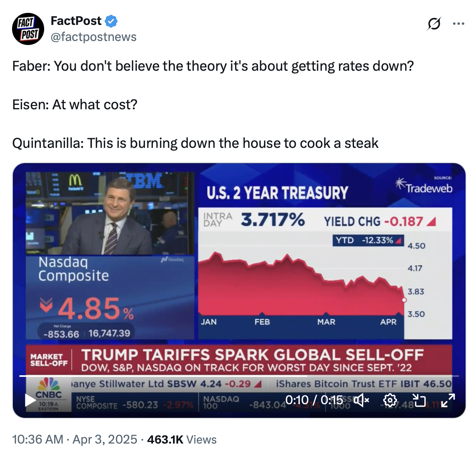Click the 0:10 / 0:15 time display
The image size is (476, 454).
coord(314,400)
